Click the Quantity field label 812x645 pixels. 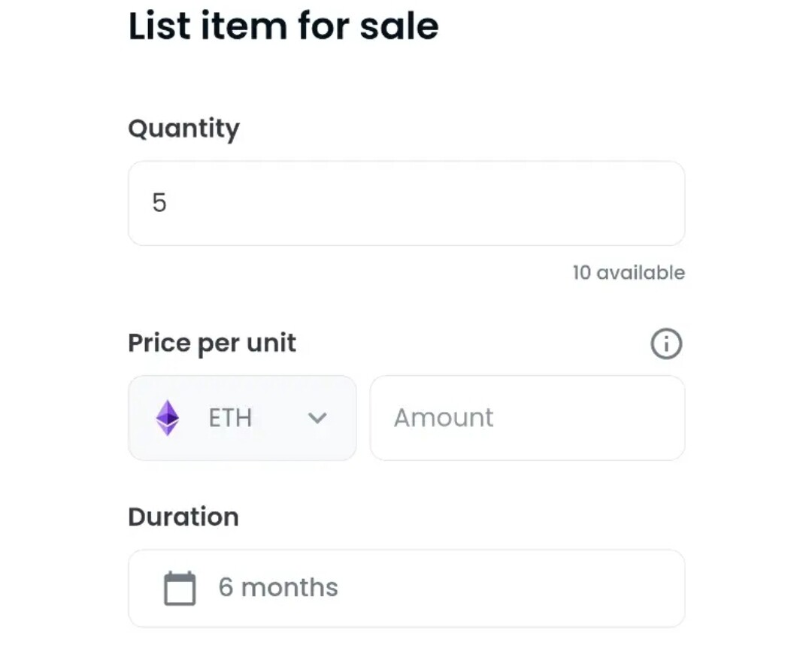pos(184,129)
